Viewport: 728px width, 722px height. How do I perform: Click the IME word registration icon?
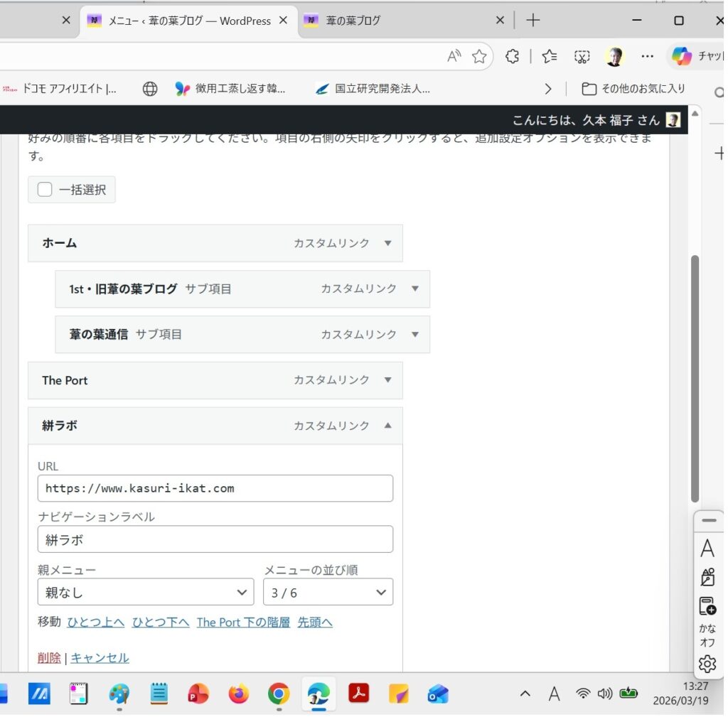pyautogui.click(x=707, y=605)
